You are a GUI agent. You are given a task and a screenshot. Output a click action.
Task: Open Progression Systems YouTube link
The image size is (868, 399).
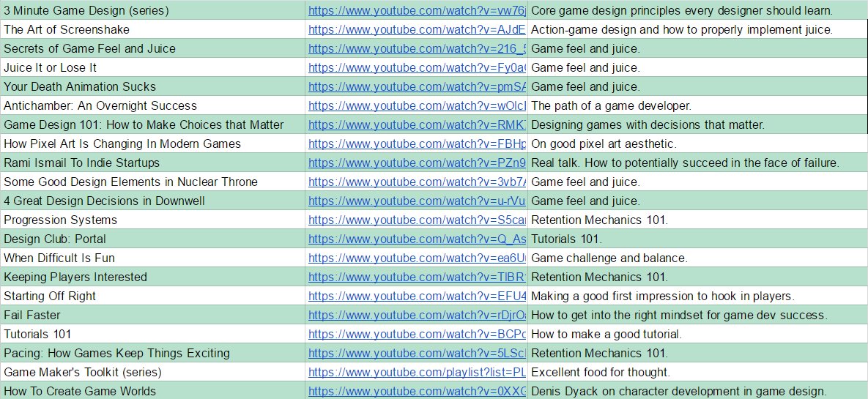tap(417, 220)
